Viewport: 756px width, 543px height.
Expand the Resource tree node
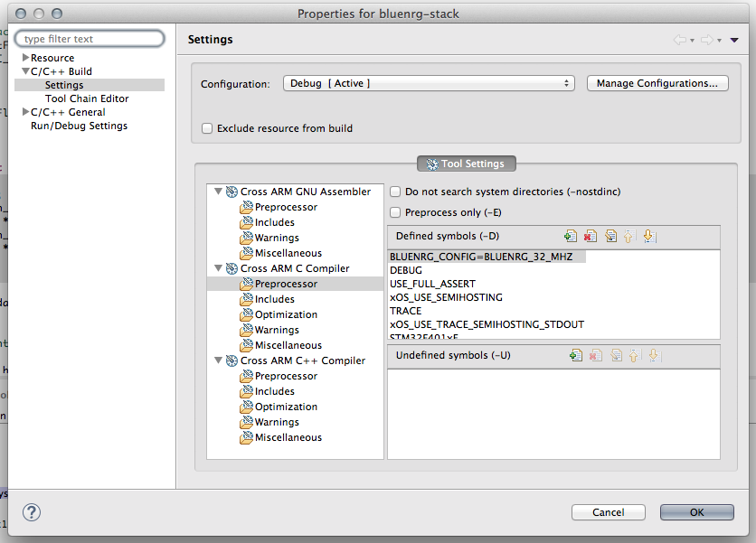tap(25, 57)
